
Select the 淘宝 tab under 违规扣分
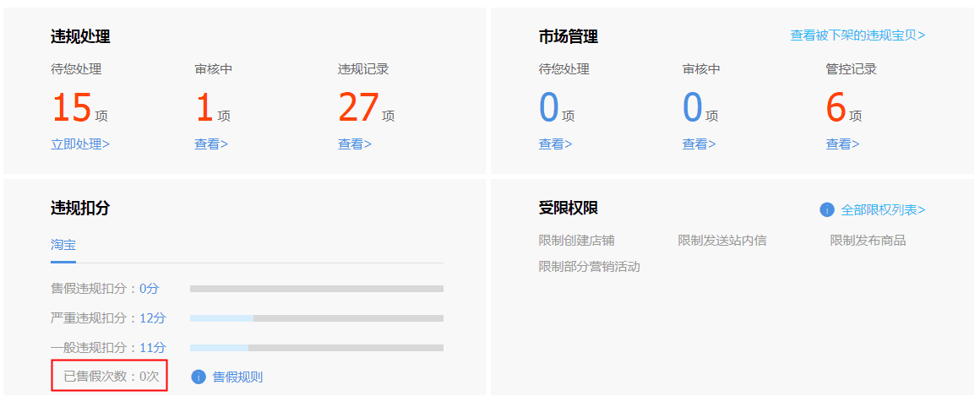click(63, 245)
